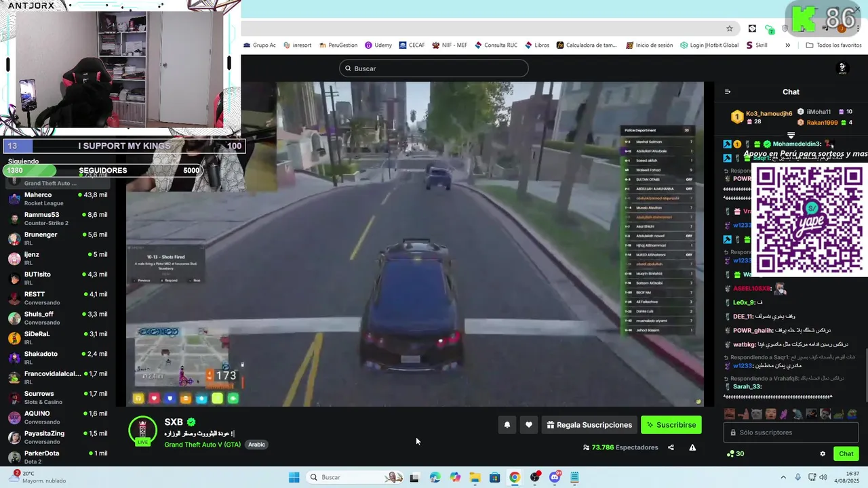
Task: Open Discord from taskbar
Action: (555, 477)
